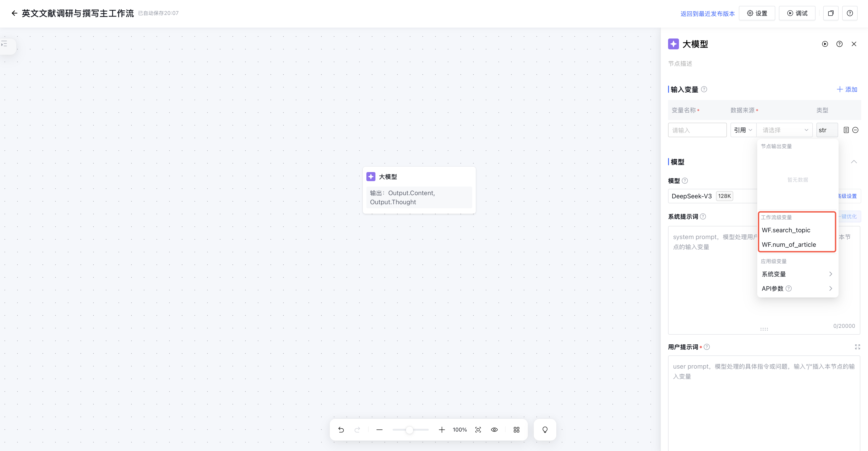This screenshot has height=451, width=868.
Task: Toggle the eye preview icon in toolbar
Action: point(494,429)
